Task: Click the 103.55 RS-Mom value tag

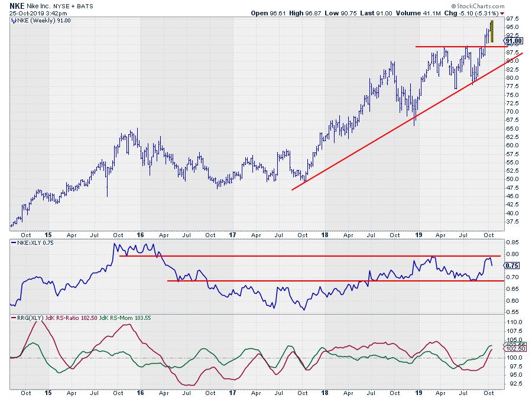Action: pyautogui.click(x=514, y=344)
